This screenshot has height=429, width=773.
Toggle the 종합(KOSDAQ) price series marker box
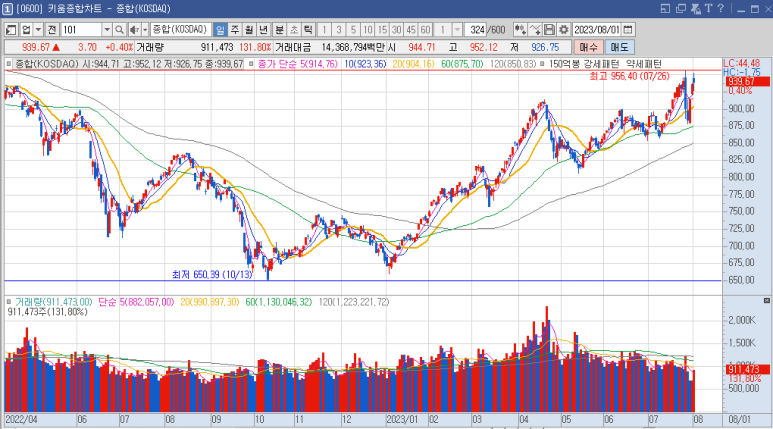(x=8, y=64)
